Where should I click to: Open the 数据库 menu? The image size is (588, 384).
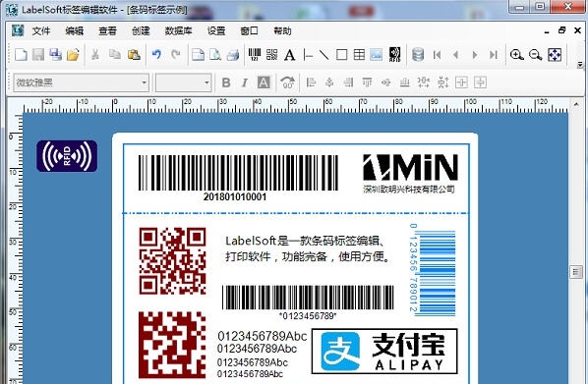click(x=179, y=31)
